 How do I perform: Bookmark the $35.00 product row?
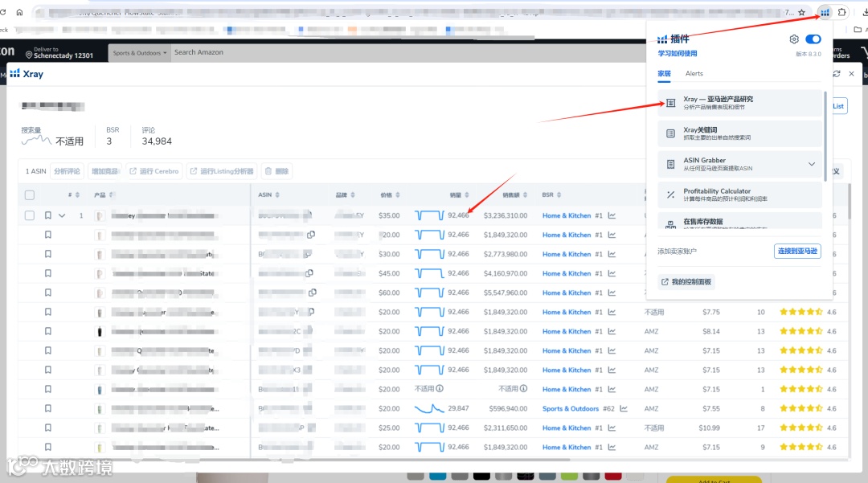(48, 215)
